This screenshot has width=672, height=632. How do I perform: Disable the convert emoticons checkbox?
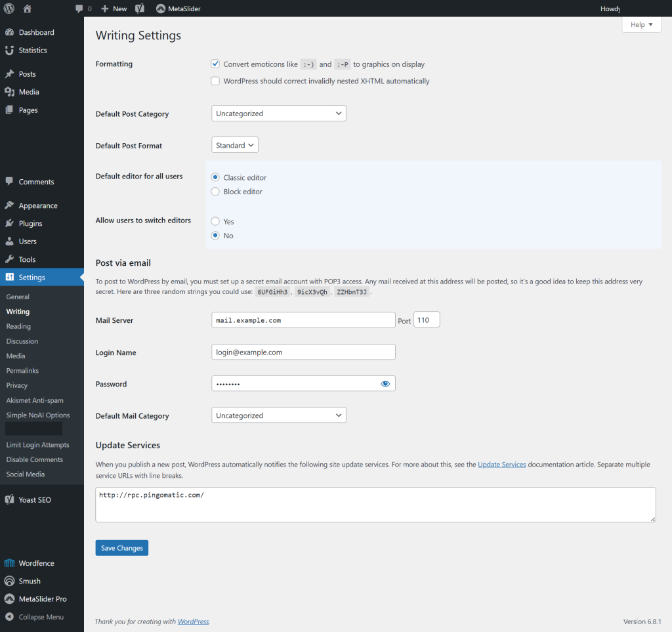click(215, 64)
